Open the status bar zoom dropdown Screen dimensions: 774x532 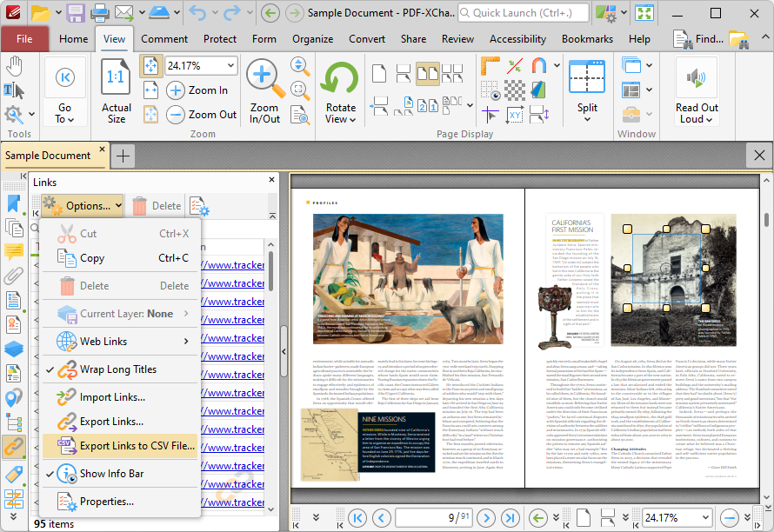point(706,518)
